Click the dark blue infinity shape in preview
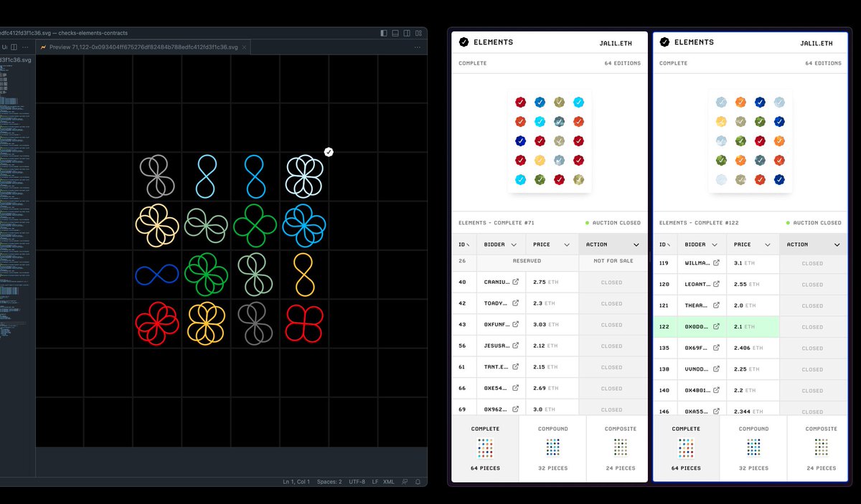 (157, 275)
